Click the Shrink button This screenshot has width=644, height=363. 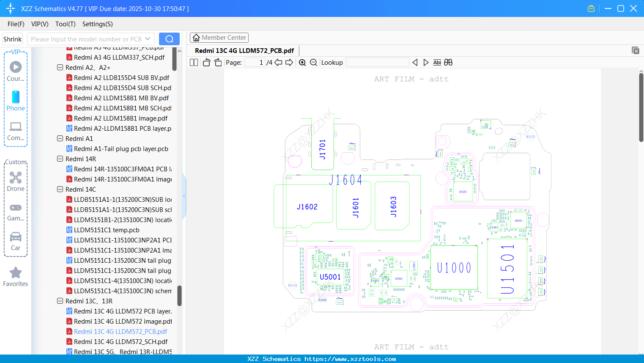(x=12, y=38)
